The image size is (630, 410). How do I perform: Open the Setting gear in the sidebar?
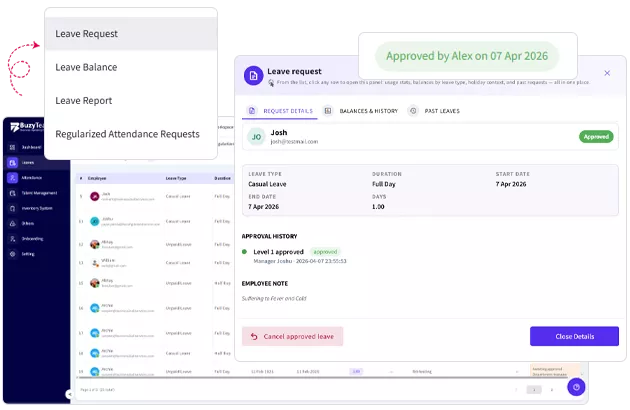[x=12, y=254]
